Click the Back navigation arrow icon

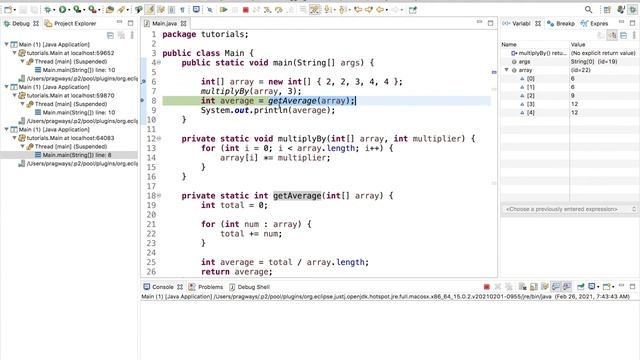pos(380,10)
